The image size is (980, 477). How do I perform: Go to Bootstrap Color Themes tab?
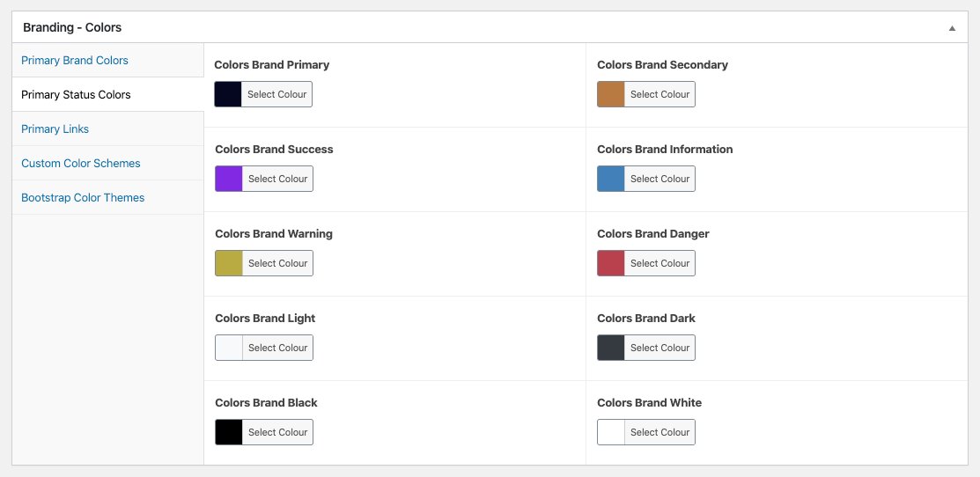pyautogui.click(x=83, y=198)
